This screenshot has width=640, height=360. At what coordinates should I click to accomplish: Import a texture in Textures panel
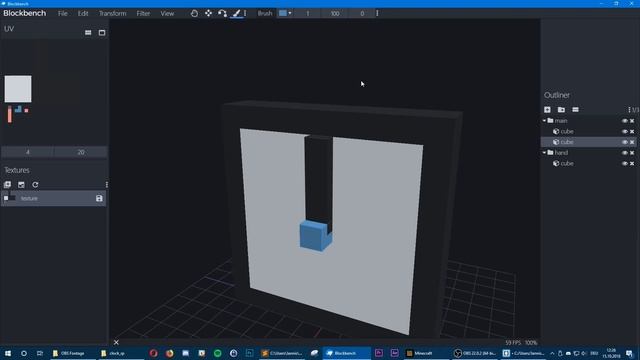(x=7, y=184)
